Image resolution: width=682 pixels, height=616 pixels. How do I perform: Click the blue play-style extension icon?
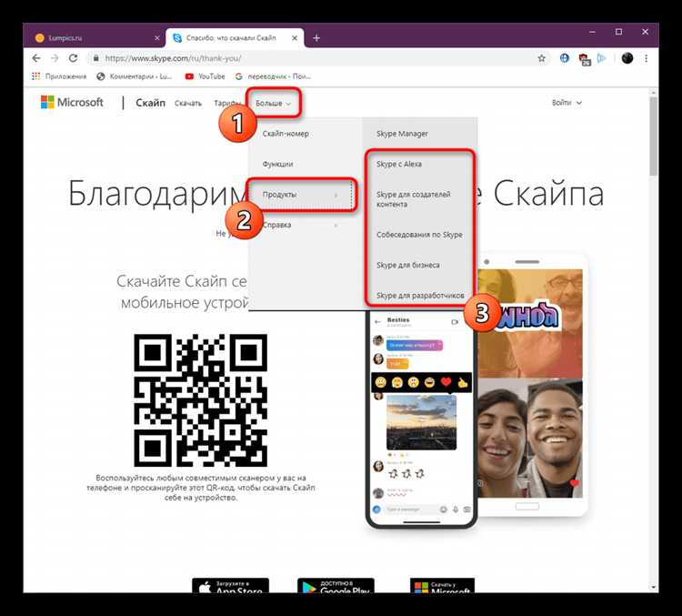pos(602,58)
